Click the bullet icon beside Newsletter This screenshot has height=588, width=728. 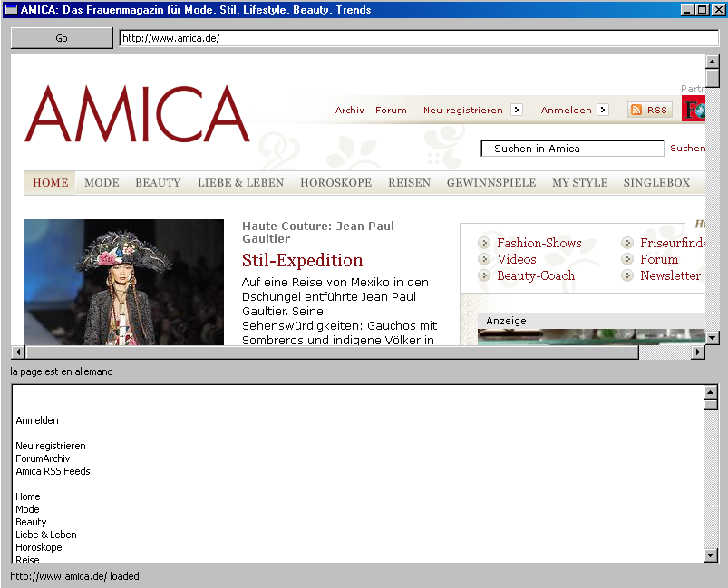[x=627, y=275]
